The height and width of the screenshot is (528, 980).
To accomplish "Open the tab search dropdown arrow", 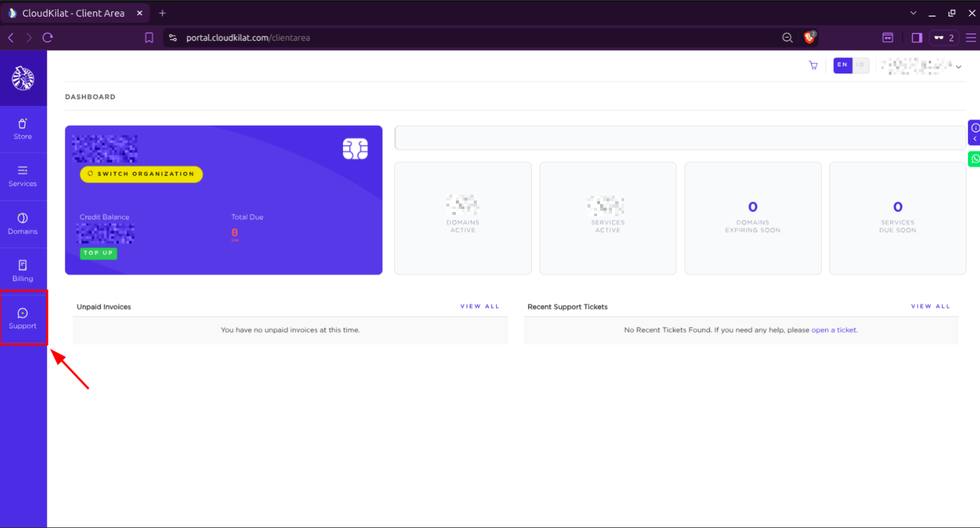I will (913, 13).
